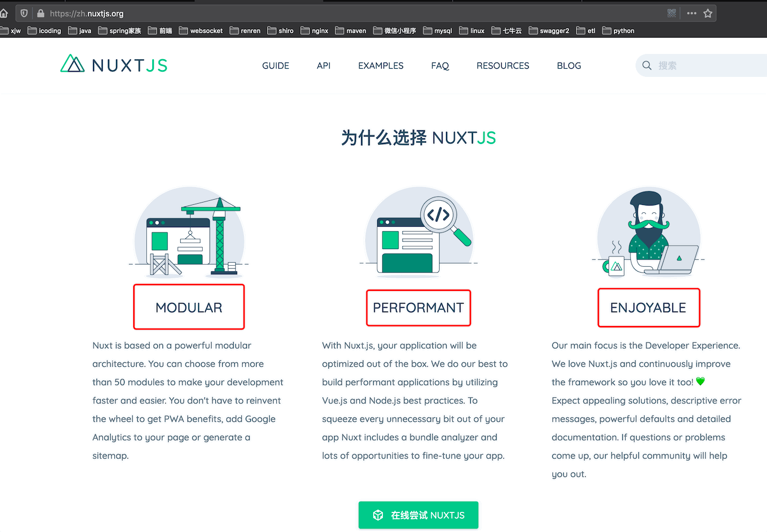Viewport: 767px width, 532px height.
Task: Click the code magnifier illustration above PERFORMANT
Action: pyautogui.click(x=419, y=233)
